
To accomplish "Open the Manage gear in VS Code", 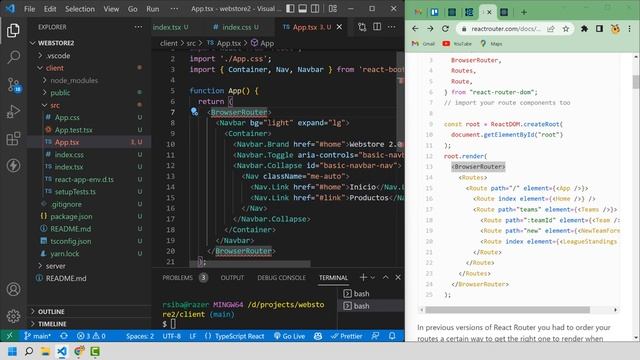I will [13, 316].
